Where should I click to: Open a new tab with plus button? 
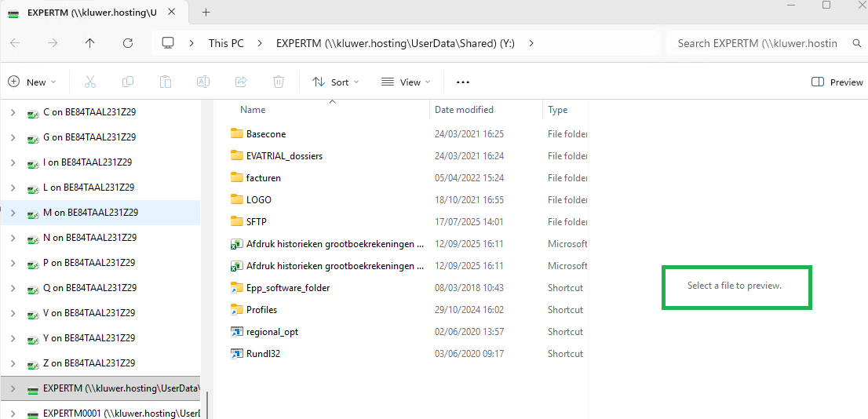point(206,12)
